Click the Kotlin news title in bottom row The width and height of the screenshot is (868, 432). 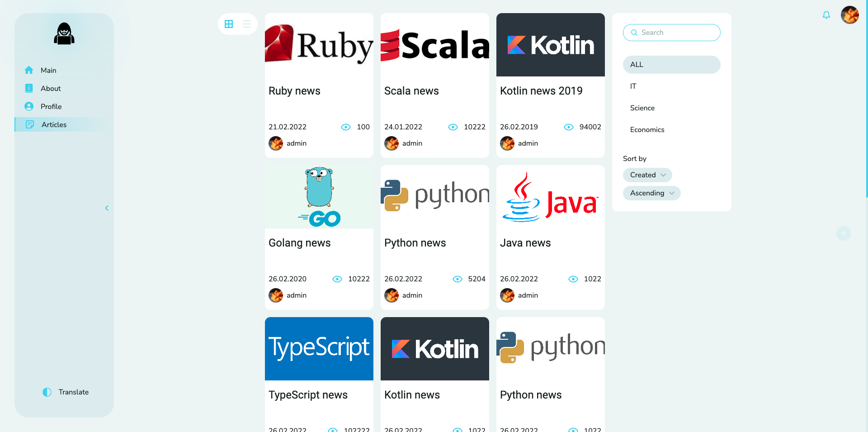(412, 395)
